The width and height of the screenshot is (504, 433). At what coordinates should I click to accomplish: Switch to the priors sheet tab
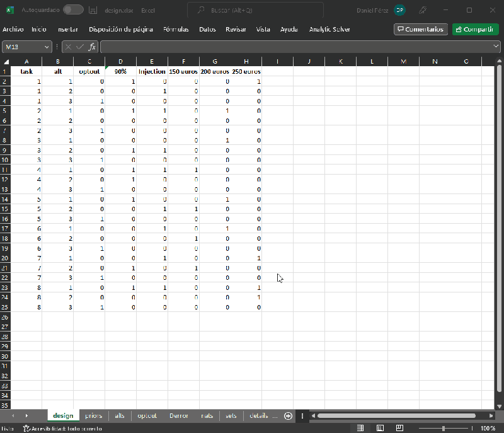(93, 415)
